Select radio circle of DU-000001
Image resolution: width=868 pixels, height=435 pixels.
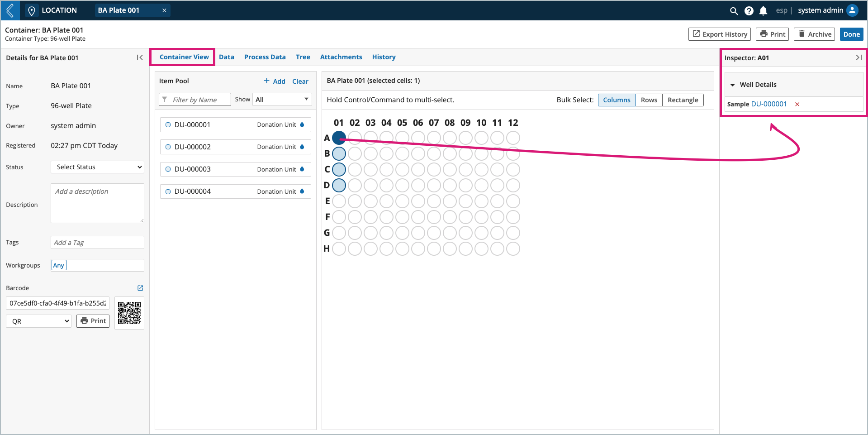[x=168, y=124]
